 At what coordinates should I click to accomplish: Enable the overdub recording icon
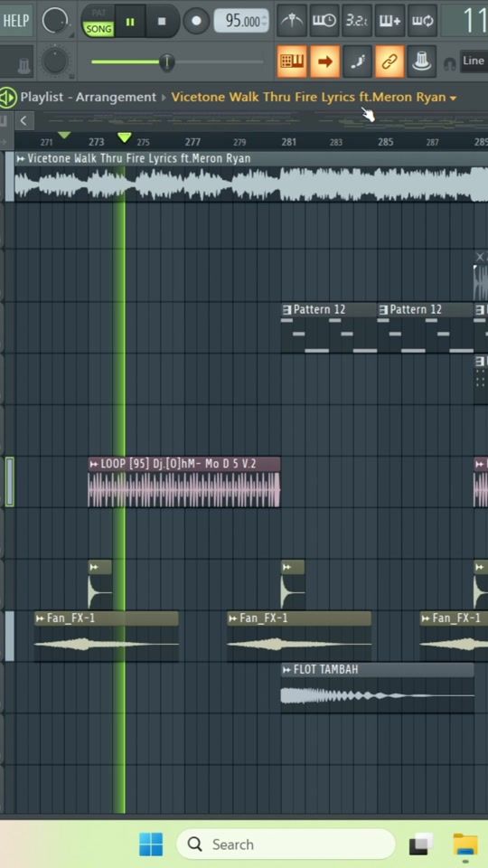pyautogui.click(x=390, y=21)
